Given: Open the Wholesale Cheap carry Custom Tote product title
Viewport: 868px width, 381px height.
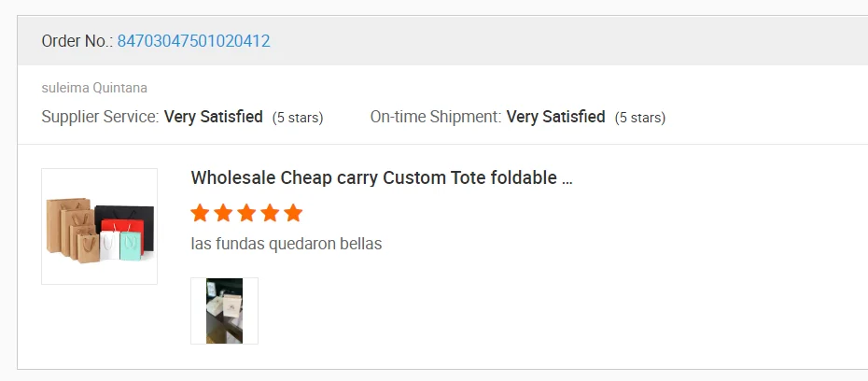Looking at the screenshot, I should click(381, 178).
